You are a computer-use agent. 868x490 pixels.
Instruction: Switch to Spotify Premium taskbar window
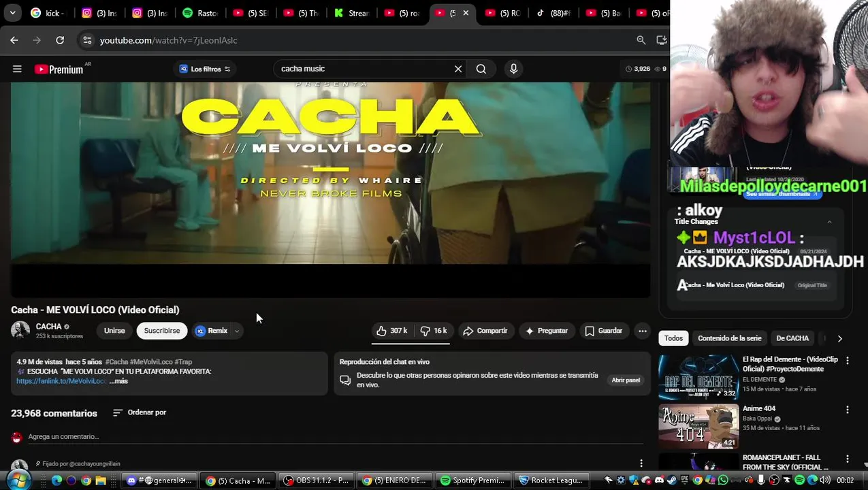475,480
